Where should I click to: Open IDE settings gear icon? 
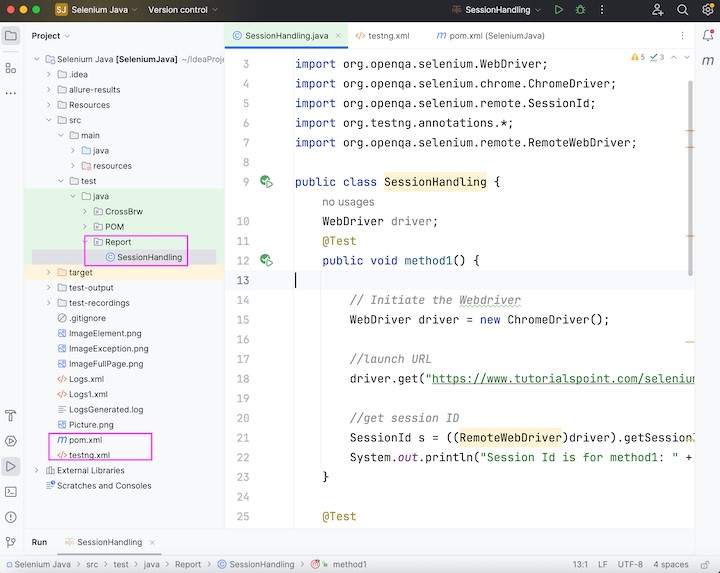(706, 10)
